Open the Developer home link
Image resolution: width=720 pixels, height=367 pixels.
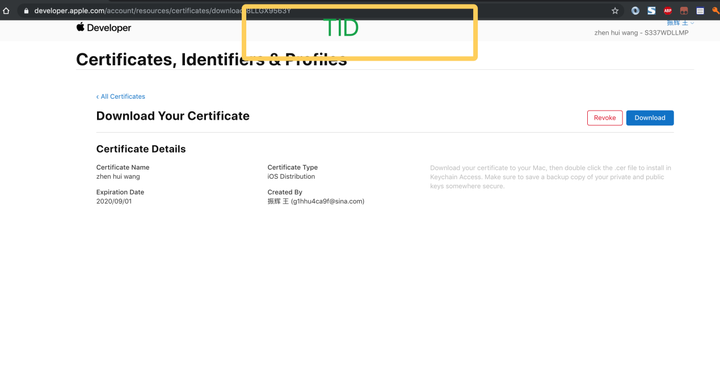(109, 28)
